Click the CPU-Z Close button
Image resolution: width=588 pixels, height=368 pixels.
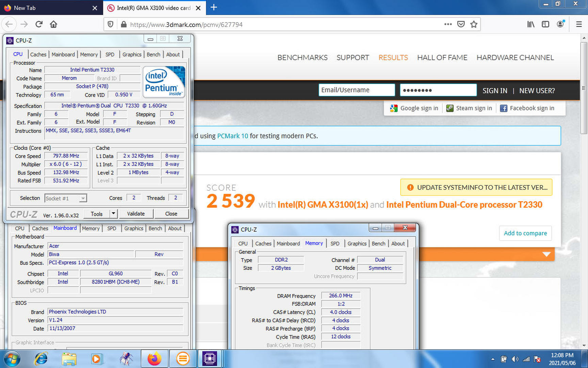[171, 214]
